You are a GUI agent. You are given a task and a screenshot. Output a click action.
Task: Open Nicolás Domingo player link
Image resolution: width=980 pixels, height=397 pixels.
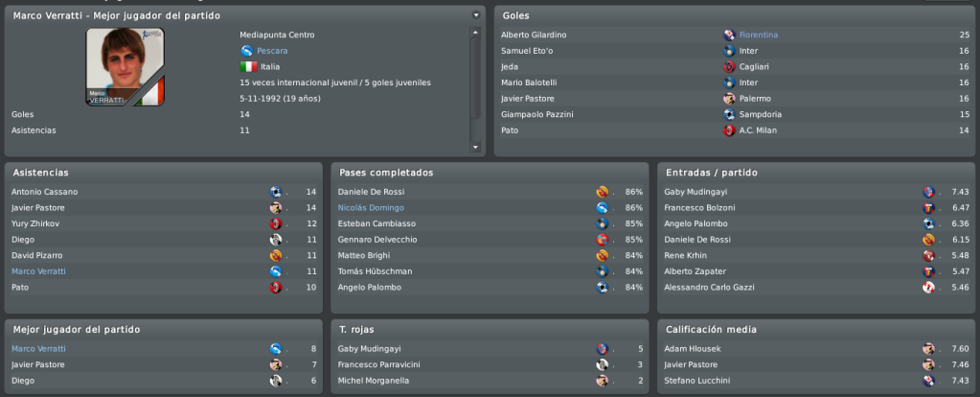tap(372, 207)
